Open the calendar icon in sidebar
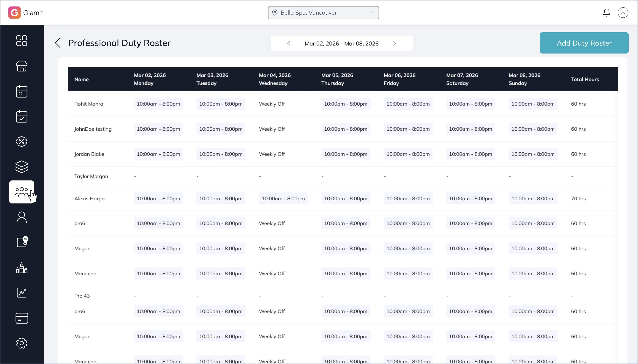 21,91
